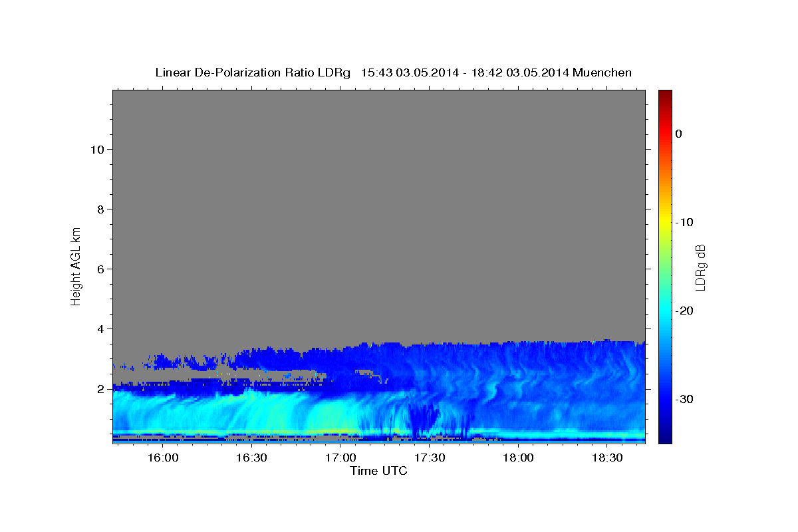Click the '16:00' time tick label
Viewport: 798px width, 532px height.
[x=162, y=458]
